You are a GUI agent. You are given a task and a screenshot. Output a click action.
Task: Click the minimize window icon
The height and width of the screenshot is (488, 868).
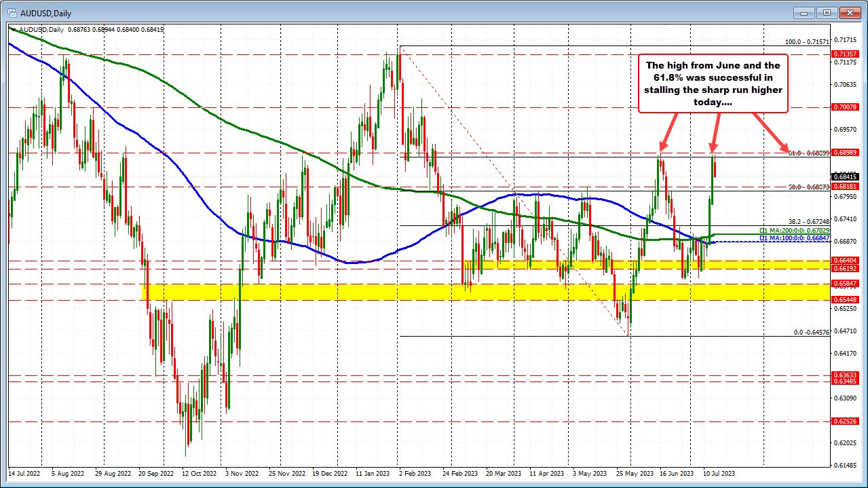803,12
